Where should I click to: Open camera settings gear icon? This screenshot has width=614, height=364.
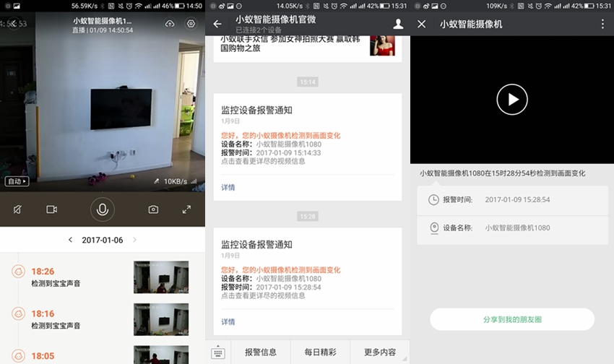point(191,24)
